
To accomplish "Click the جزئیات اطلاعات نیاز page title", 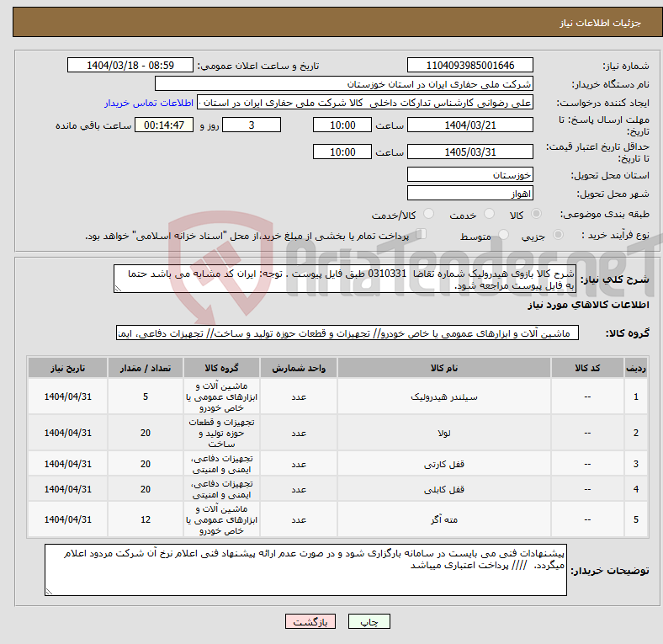I will point(601,23).
